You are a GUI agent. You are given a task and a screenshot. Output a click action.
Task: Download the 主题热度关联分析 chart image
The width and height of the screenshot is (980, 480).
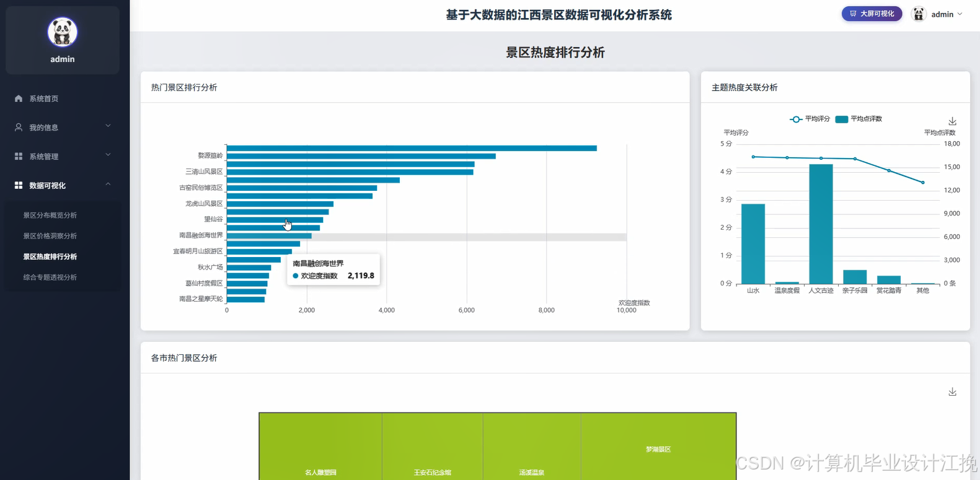(953, 121)
